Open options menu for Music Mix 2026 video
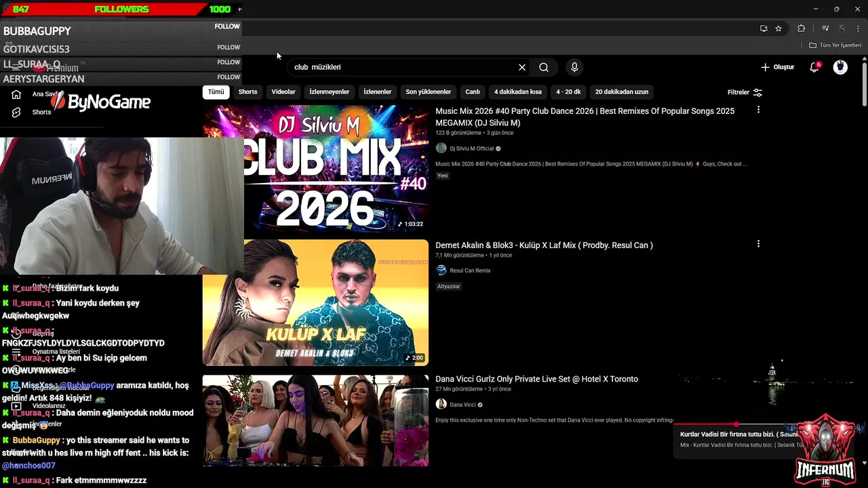 click(x=758, y=110)
